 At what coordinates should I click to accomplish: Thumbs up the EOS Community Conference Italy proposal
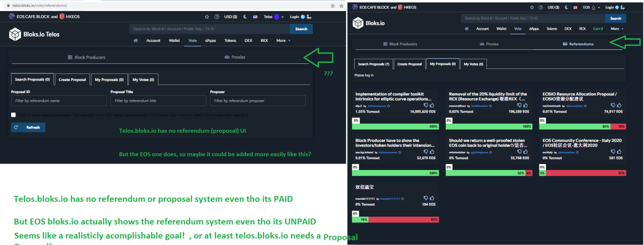tap(619, 152)
